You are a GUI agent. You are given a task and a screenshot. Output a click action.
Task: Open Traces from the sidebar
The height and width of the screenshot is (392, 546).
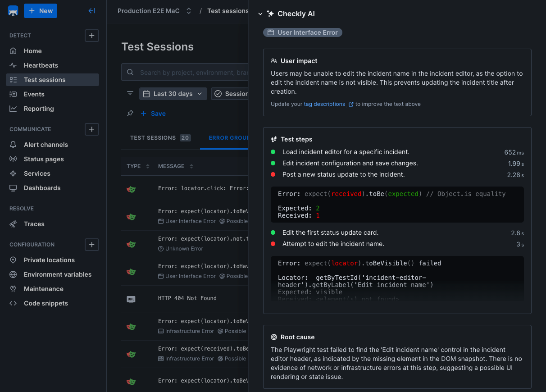coord(34,224)
